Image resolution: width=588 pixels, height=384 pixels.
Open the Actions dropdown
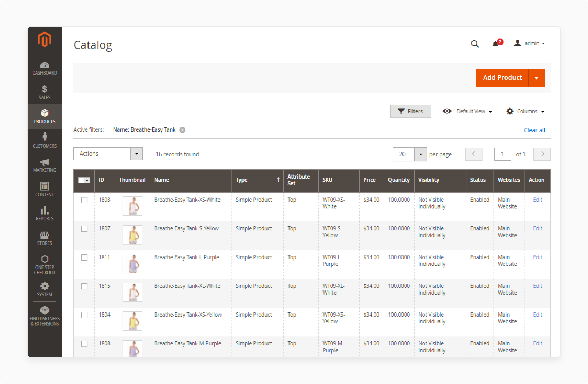108,154
